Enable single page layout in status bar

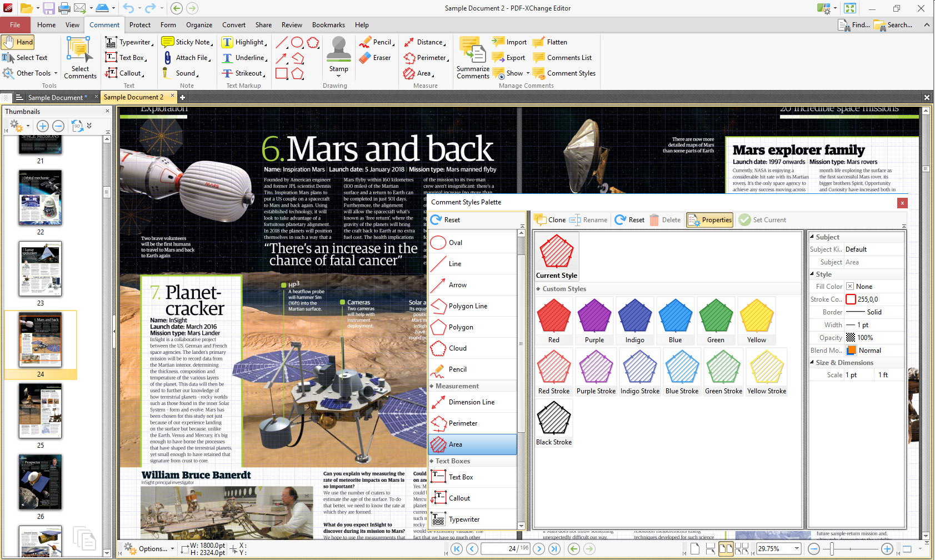[695, 549]
